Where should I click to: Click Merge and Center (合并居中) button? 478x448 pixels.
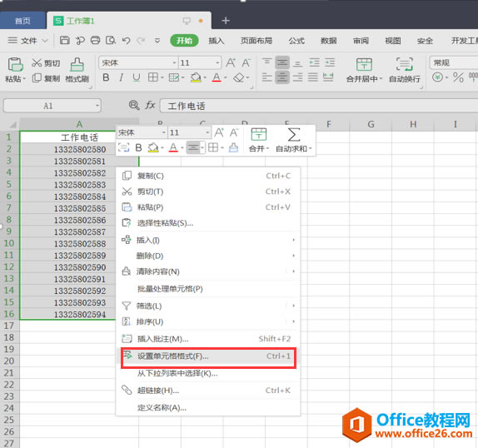[x=364, y=70]
